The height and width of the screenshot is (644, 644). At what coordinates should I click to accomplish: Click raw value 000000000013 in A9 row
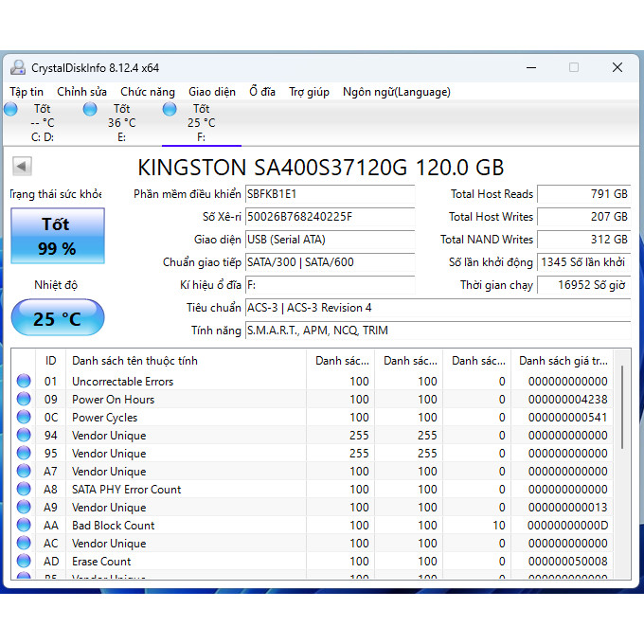coord(567,508)
